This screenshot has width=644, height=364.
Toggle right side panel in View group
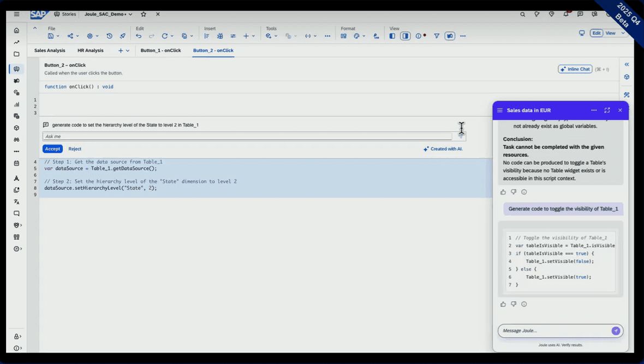(406, 36)
